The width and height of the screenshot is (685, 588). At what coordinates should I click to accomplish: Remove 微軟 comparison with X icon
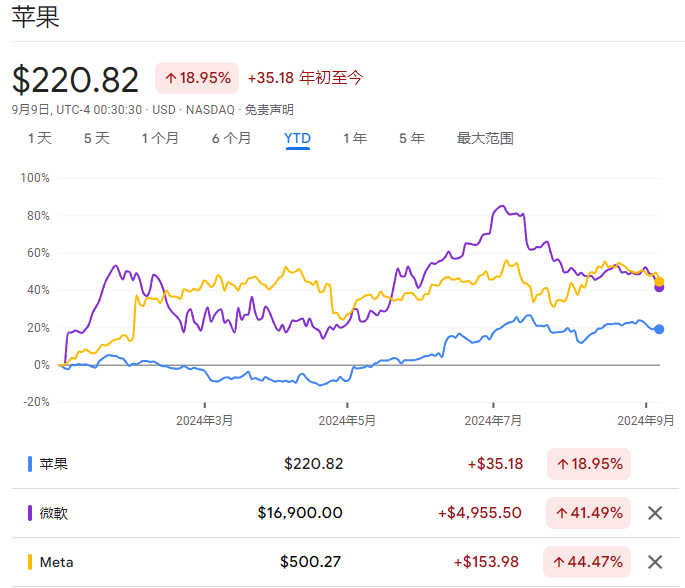655,513
